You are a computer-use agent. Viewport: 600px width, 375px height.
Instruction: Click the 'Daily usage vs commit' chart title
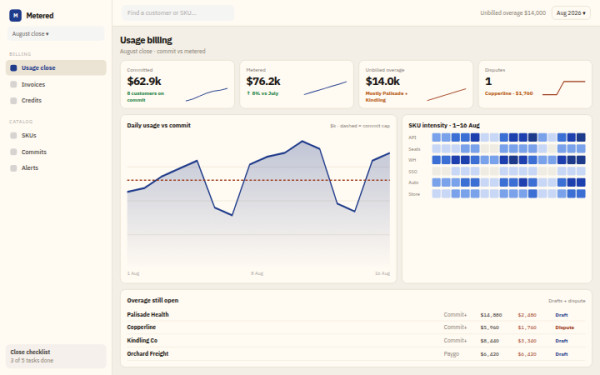[159, 125]
